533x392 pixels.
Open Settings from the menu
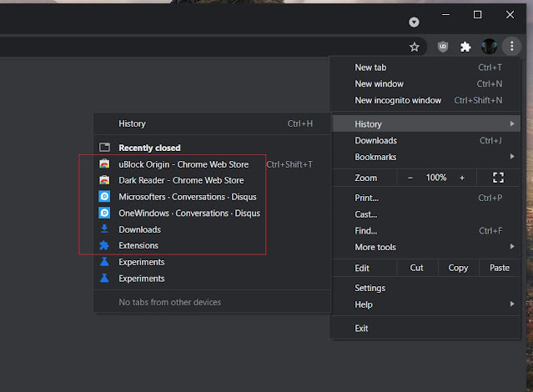(425, 288)
